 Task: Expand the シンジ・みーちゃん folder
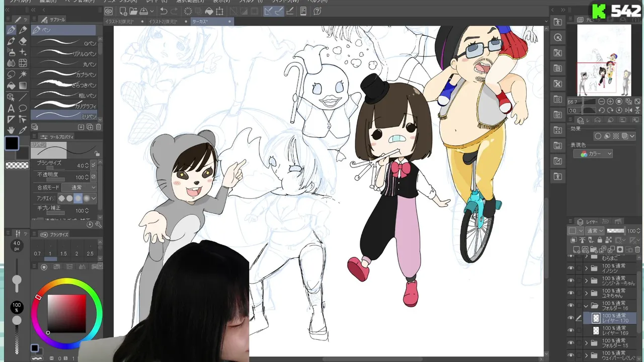[586, 281]
